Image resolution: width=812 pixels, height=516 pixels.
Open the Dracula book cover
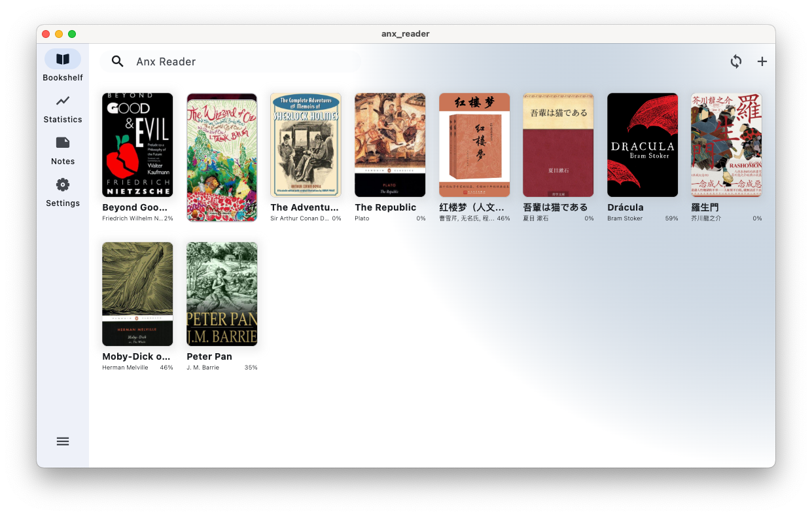[642, 145]
